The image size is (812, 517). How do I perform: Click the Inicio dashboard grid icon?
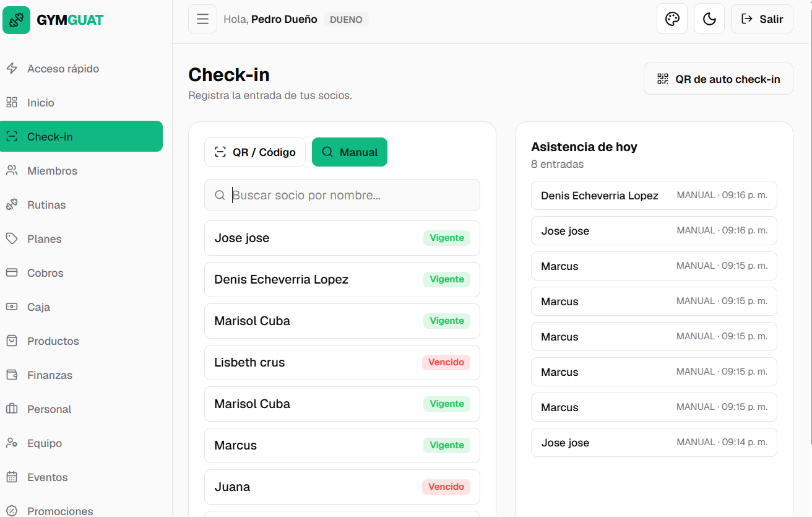tap(12, 103)
